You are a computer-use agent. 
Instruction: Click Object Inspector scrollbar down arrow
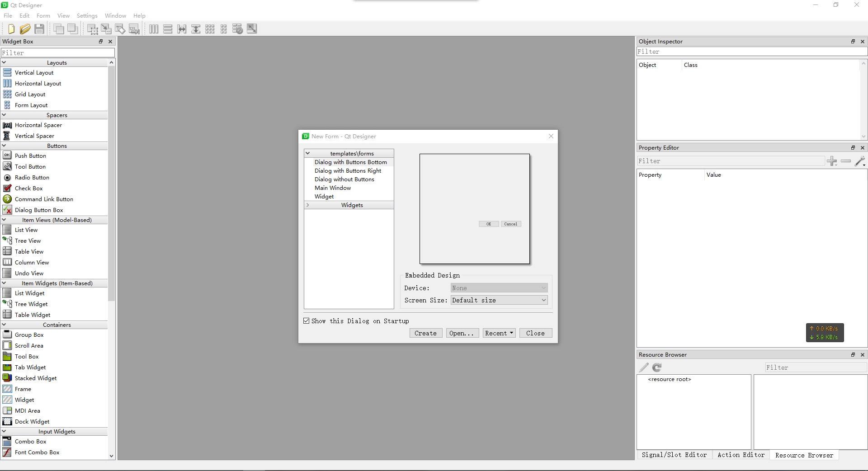coord(863,136)
